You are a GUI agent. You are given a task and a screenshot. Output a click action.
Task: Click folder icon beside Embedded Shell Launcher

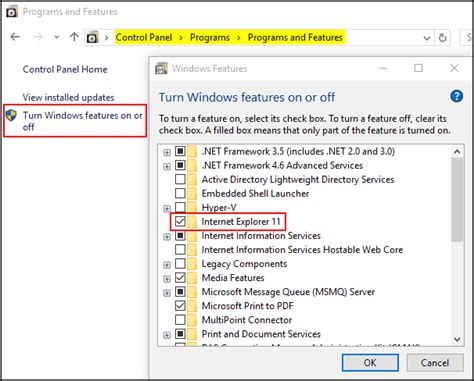[192, 193]
